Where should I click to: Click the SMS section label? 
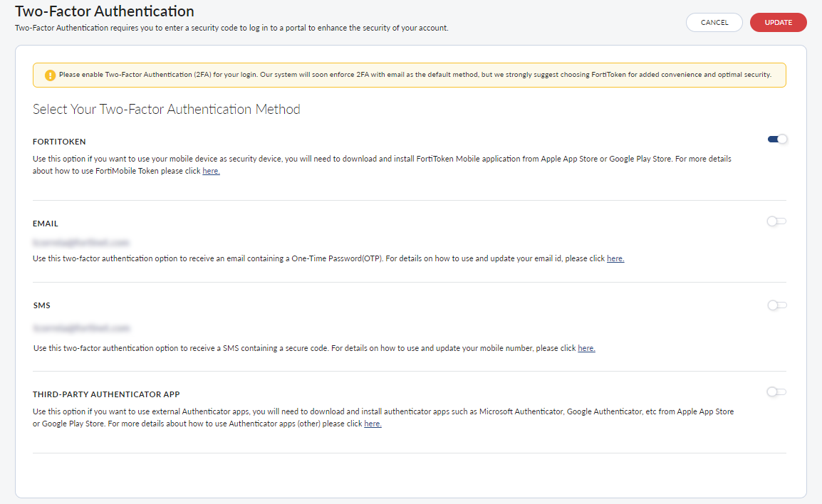pos(41,305)
